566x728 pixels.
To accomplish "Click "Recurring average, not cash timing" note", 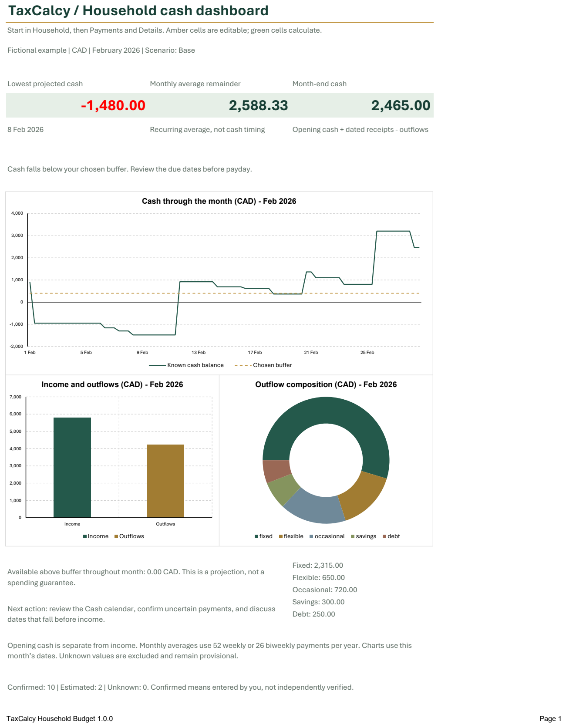I will coord(207,129).
